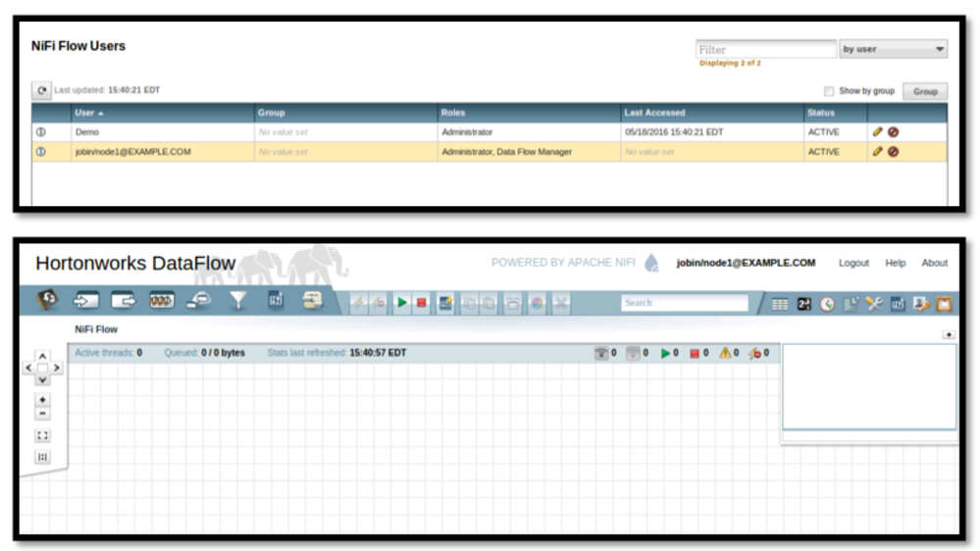Toggle the Show by group checkbox
Viewport: 980px width, 551px height.
[x=829, y=91]
